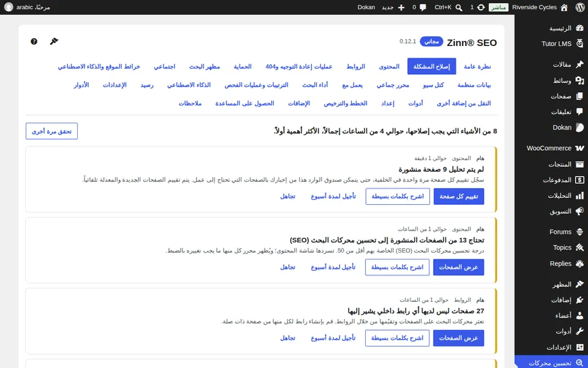Click the Forums sidebar icon
The image size is (588, 368).
click(580, 232)
